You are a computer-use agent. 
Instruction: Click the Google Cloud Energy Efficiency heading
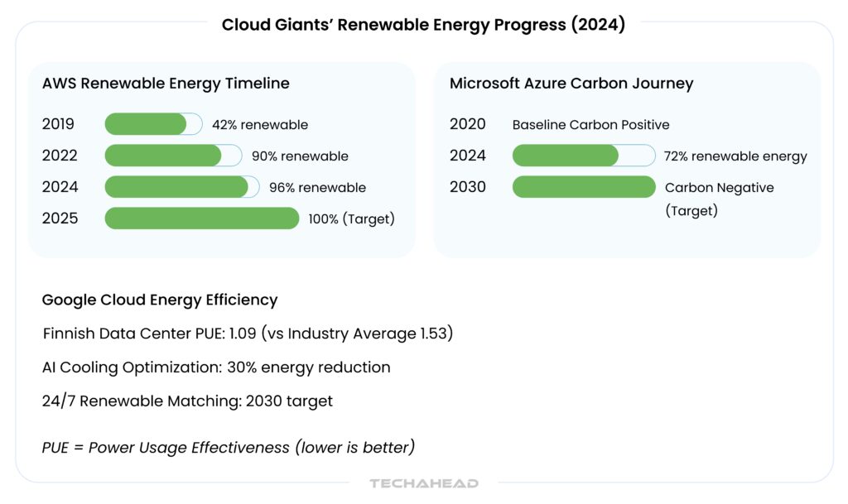coord(160,300)
